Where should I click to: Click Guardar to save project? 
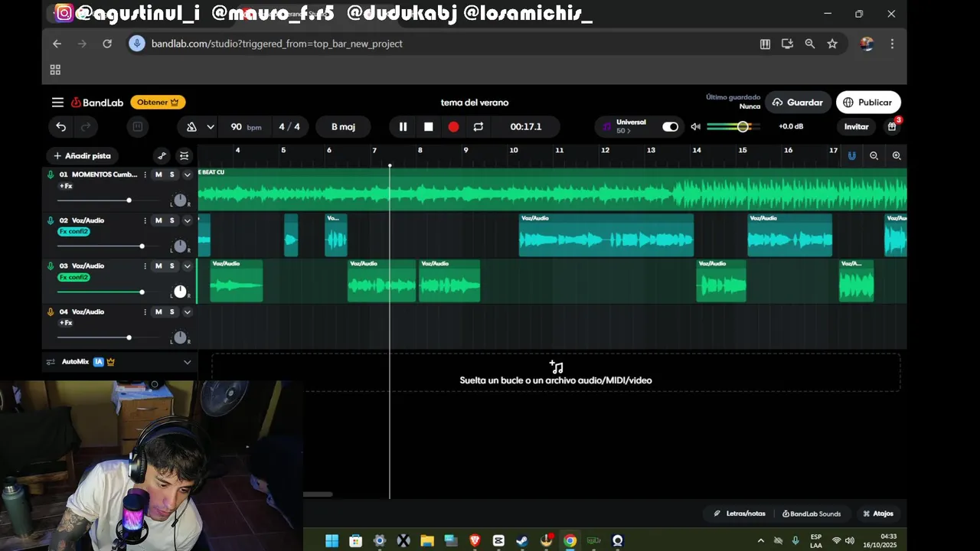798,103
